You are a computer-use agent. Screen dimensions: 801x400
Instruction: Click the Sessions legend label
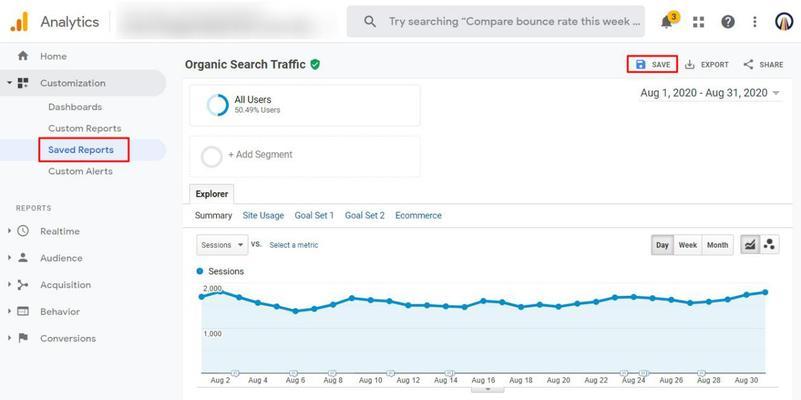(x=226, y=271)
